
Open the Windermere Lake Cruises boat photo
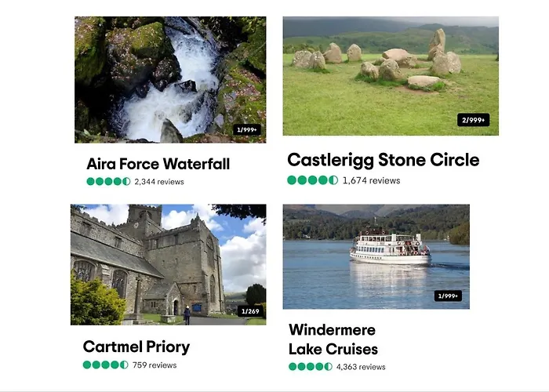(x=376, y=256)
